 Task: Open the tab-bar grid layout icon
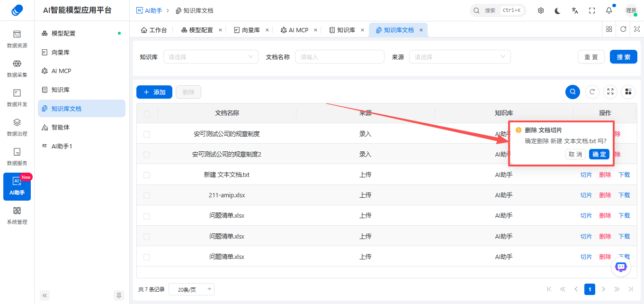click(x=609, y=29)
